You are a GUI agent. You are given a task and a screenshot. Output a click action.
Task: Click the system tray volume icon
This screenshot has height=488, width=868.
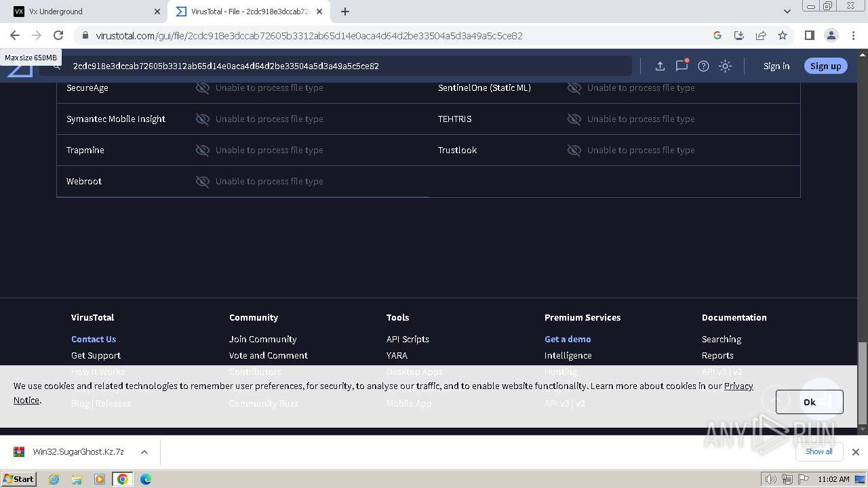771,479
